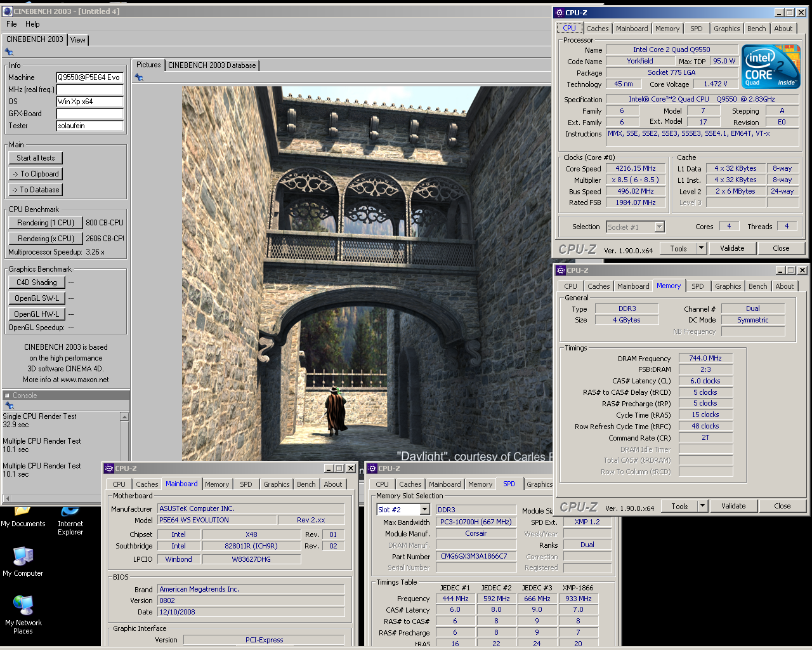Start OpenGL HW-L test
The width and height of the screenshot is (812, 650).
tap(36, 314)
